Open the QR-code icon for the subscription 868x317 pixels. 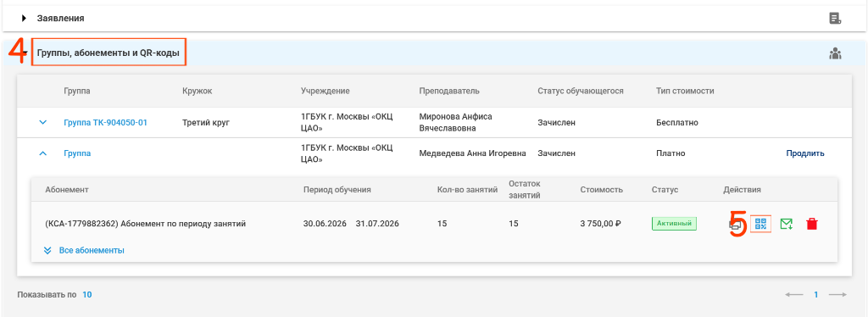tap(761, 224)
